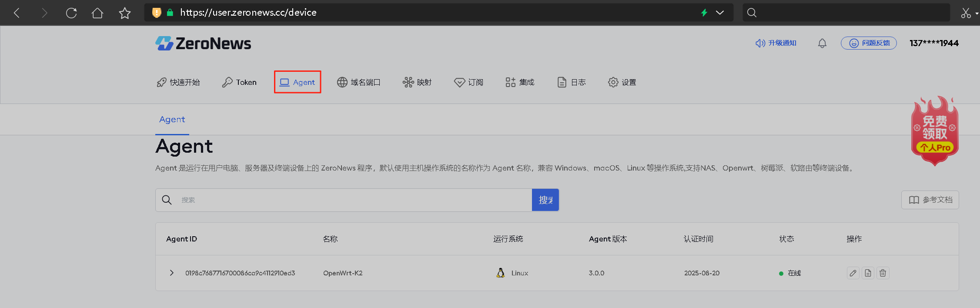Open 升级通知 upgrade notice
The image size is (980, 308).
776,43
